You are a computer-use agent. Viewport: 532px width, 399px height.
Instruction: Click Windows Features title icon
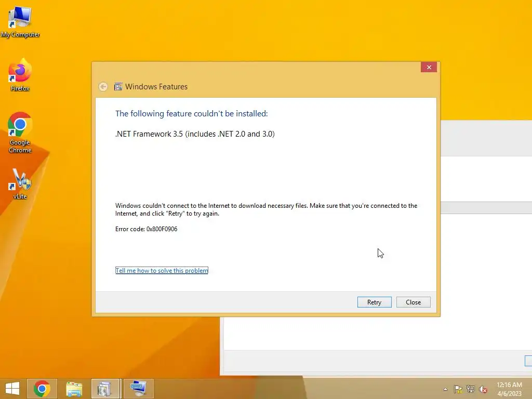(118, 87)
